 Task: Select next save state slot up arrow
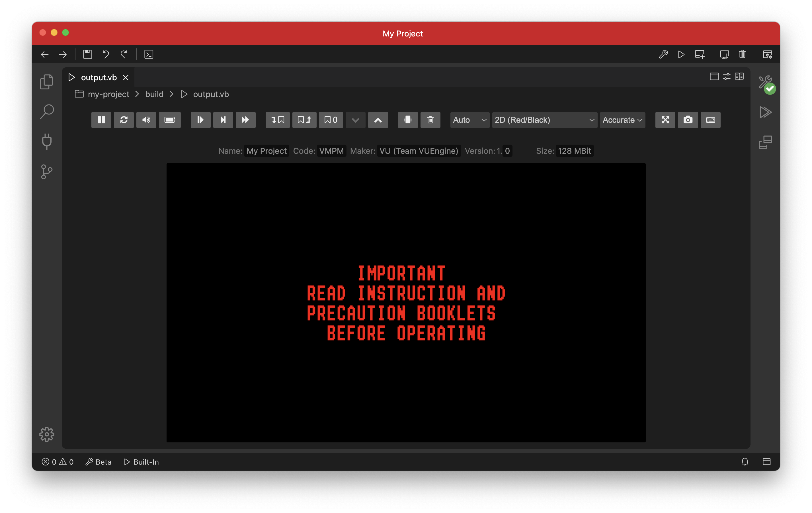[x=378, y=120]
